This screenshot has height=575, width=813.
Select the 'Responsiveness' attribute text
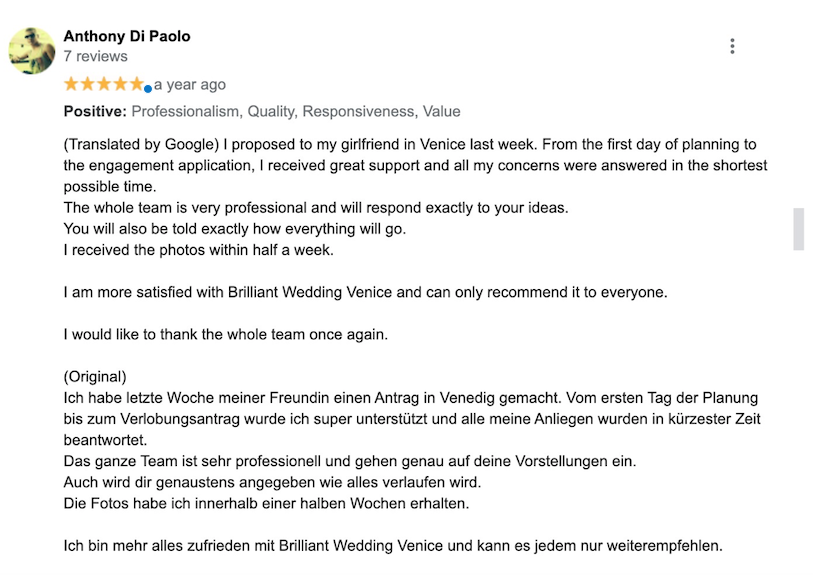tap(360, 111)
